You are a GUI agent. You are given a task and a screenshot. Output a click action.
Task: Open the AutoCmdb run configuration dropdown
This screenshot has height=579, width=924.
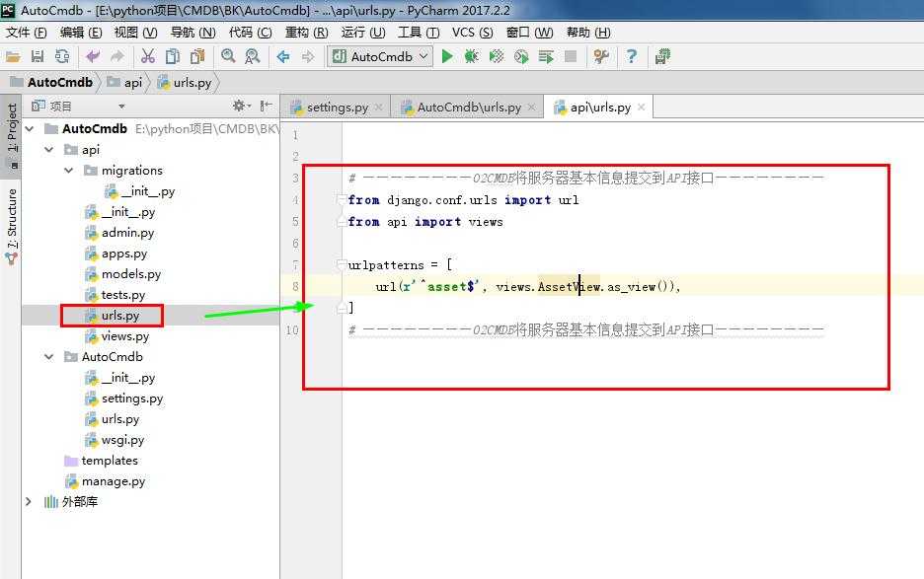(380, 56)
